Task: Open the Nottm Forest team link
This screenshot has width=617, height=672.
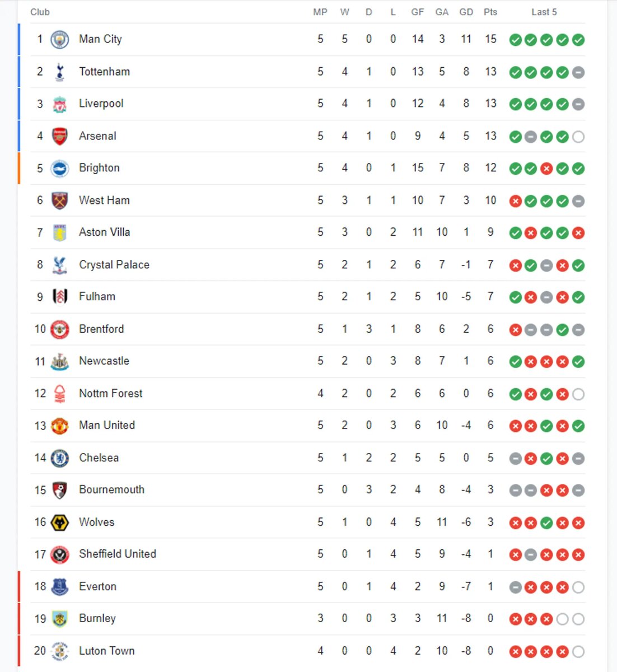Action: coord(111,394)
